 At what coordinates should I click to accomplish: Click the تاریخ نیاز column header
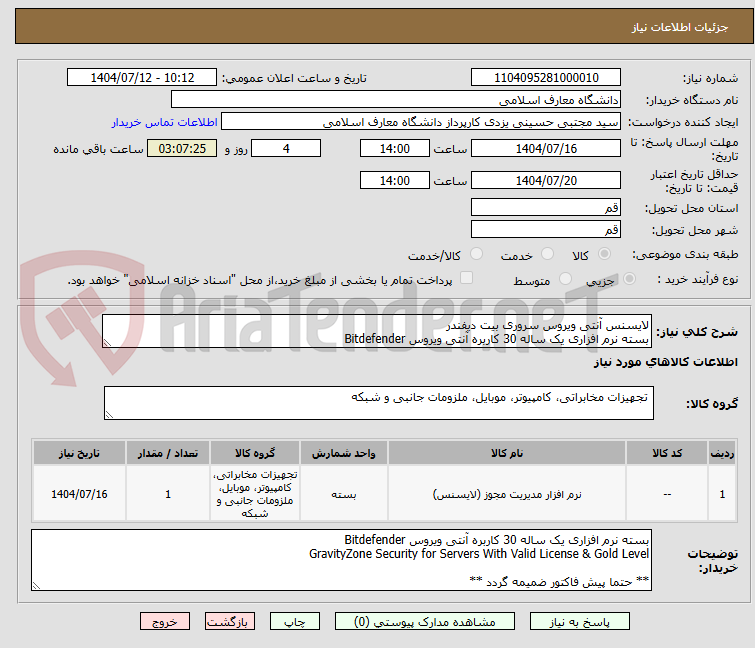[x=79, y=453]
